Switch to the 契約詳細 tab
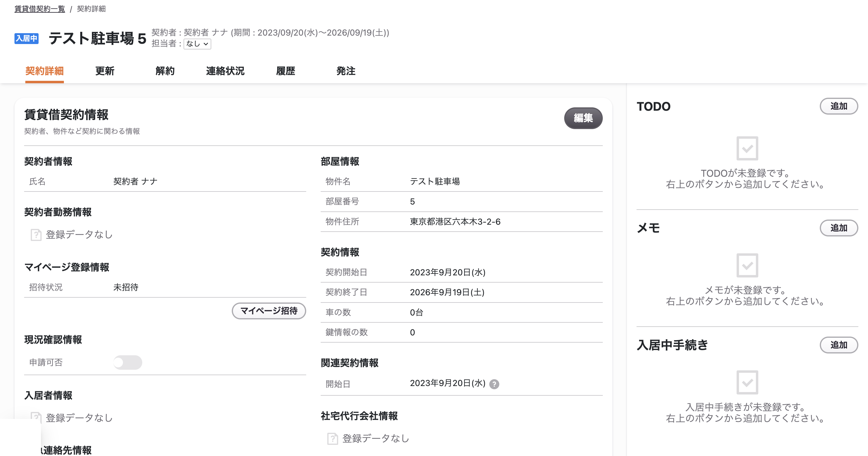868x456 pixels. 45,71
